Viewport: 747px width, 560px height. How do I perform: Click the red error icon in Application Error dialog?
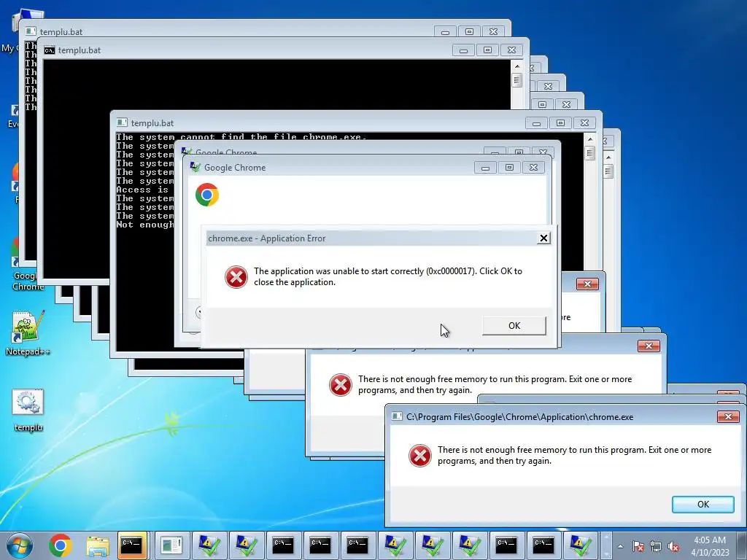pyautogui.click(x=236, y=277)
